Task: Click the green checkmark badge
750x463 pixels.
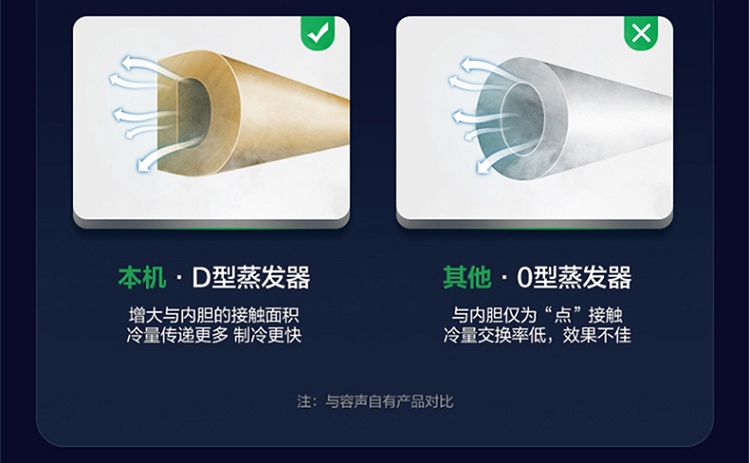Action: [x=318, y=33]
